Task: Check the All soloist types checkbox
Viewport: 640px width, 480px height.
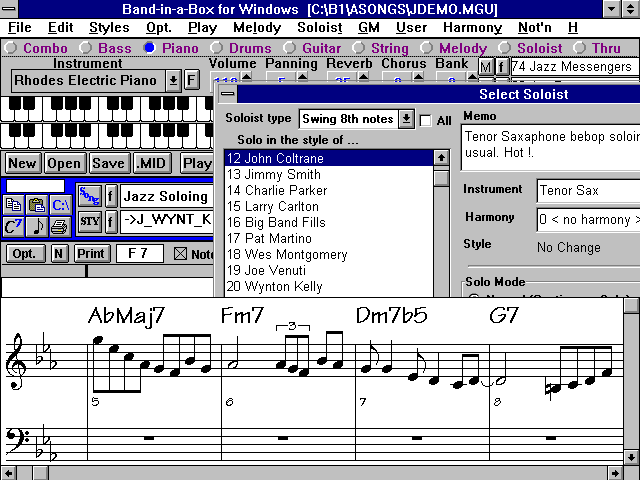Action: coord(425,120)
